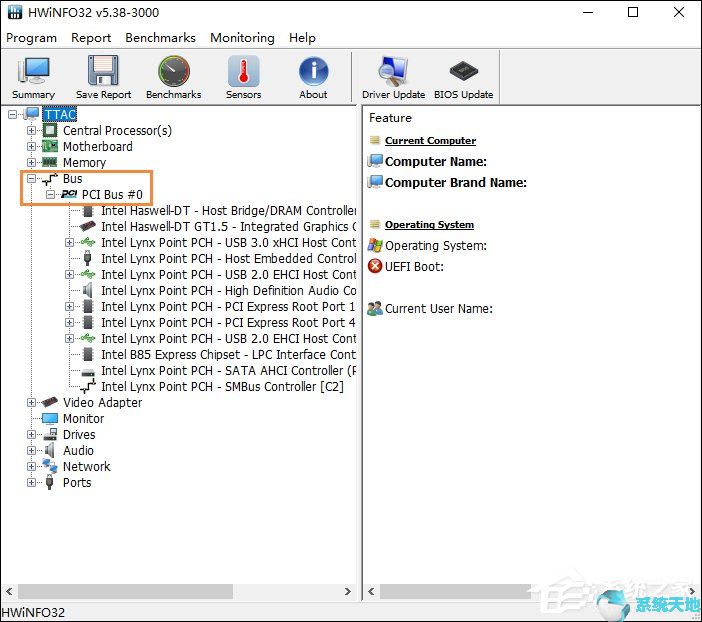Expand the Ports node
This screenshot has width=702, height=622.
(x=31, y=482)
